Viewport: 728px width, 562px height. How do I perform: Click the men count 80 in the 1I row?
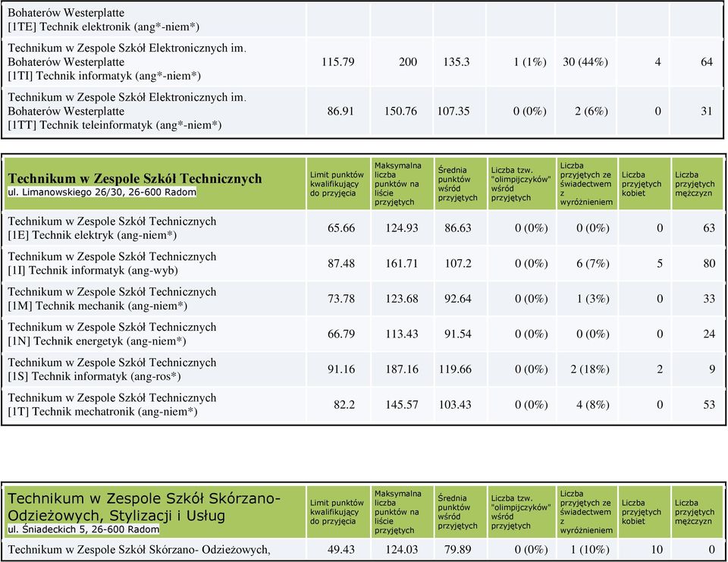tap(709, 263)
